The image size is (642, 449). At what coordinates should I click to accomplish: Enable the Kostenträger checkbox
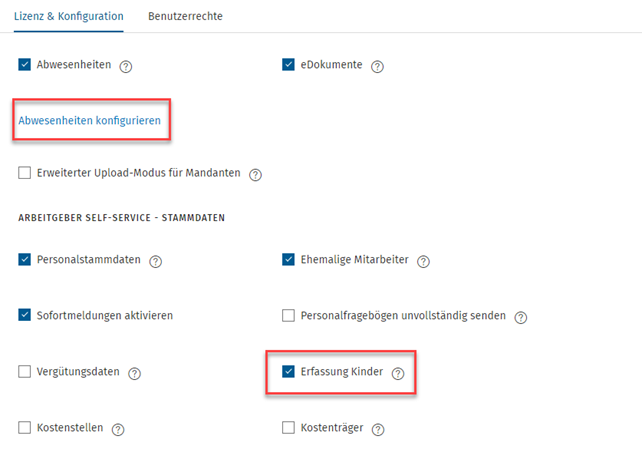click(288, 427)
